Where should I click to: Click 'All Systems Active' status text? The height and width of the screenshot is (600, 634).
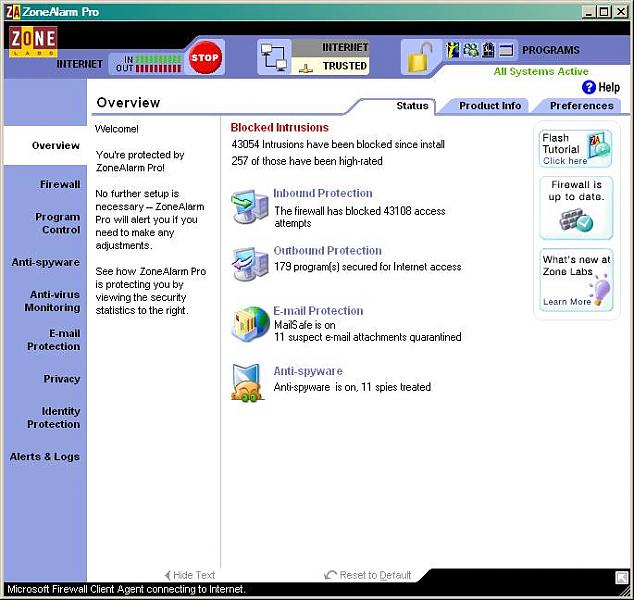coord(541,72)
